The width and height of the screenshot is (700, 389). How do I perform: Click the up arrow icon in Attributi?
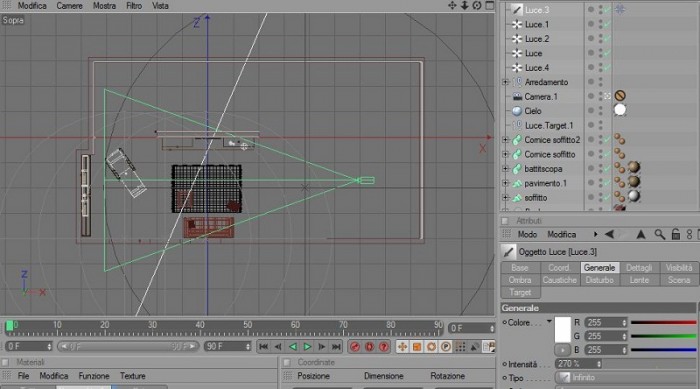[x=641, y=234]
